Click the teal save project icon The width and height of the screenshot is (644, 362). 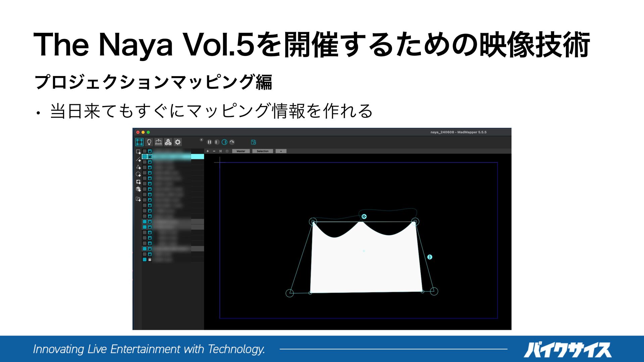254,142
